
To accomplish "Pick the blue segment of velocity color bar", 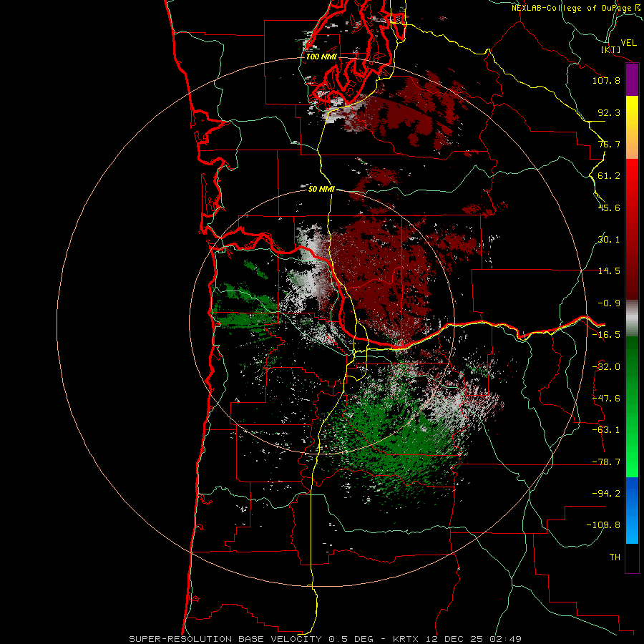I will (x=632, y=510).
